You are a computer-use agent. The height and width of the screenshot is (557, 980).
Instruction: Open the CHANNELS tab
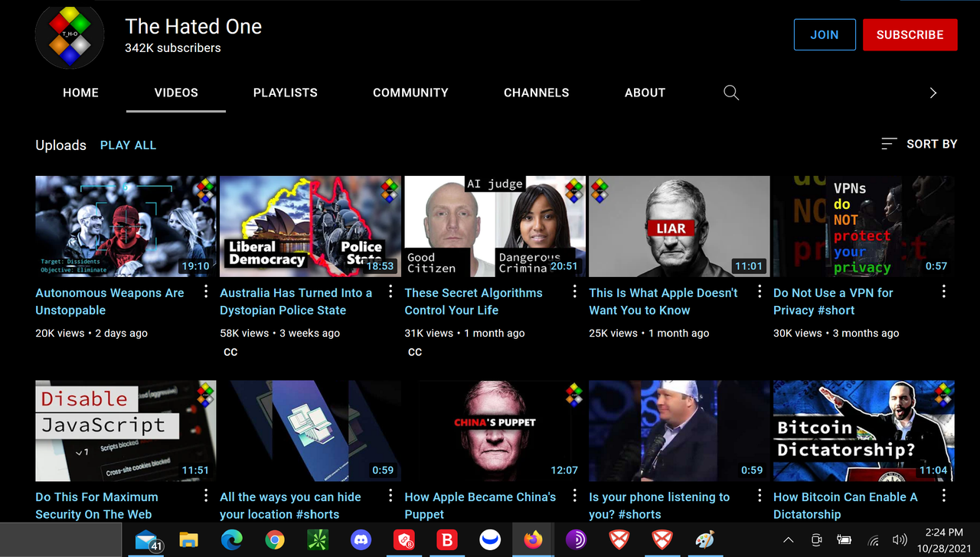(x=536, y=93)
